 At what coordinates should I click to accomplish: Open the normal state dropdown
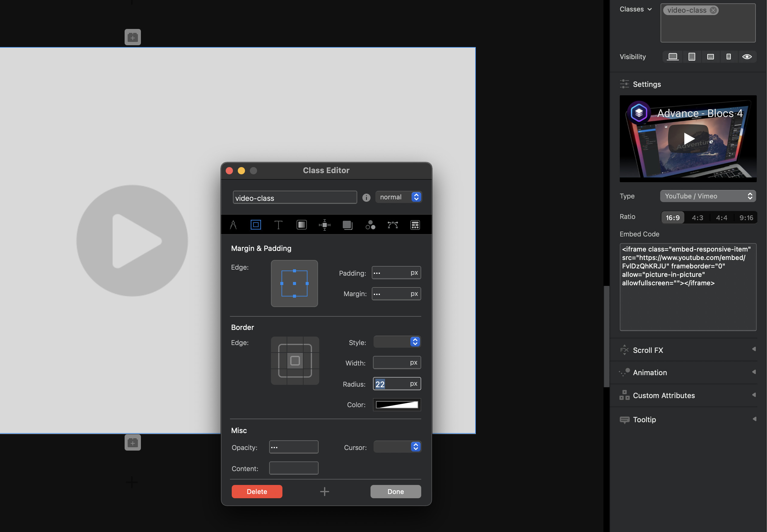click(x=399, y=197)
